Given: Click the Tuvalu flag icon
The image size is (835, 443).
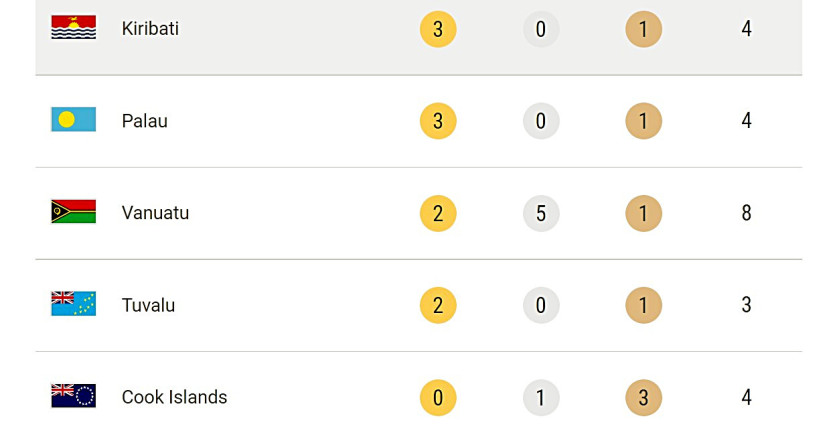Looking at the screenshot, I should (x=73, y=304).
